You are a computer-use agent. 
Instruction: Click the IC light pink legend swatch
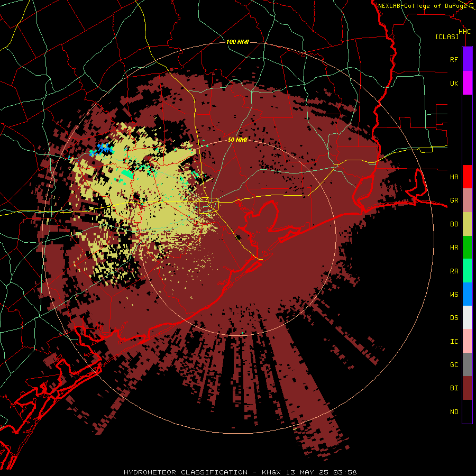pos(467,341)
